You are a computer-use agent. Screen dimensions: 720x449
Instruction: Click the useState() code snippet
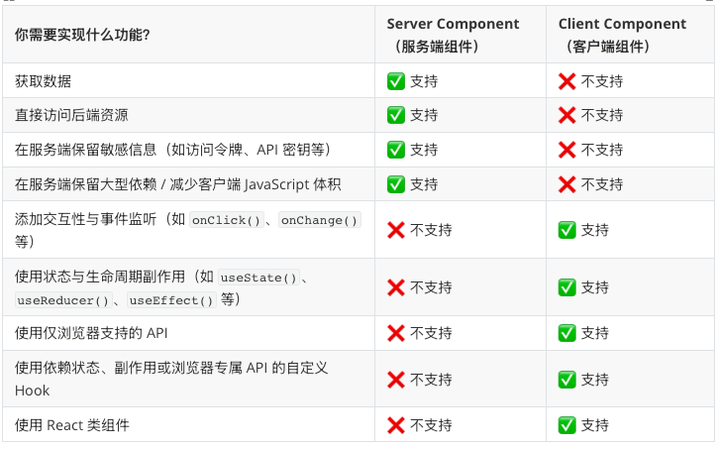point(259,277)
